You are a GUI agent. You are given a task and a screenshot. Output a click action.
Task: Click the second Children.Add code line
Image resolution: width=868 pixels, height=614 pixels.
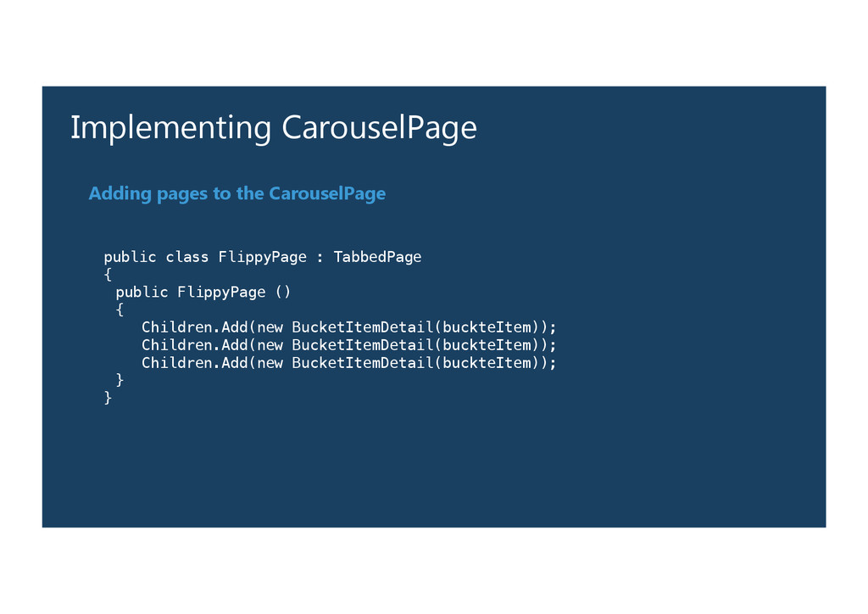[348, 345]
